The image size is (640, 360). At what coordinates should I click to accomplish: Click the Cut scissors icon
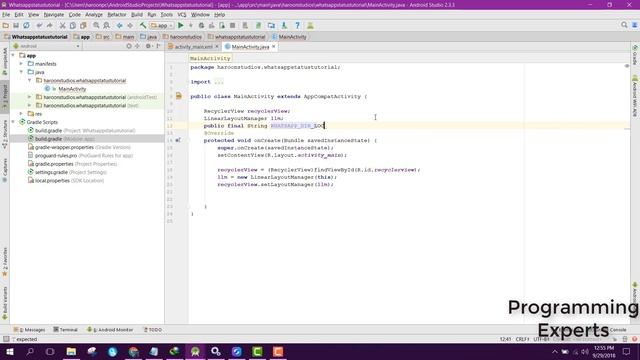pyautogui.click(x=62, y=25)
